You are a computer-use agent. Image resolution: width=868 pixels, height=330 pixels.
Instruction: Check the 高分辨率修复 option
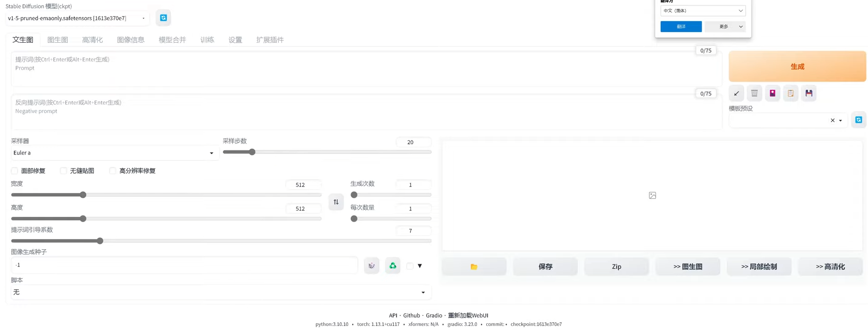[x=112, y=171]
